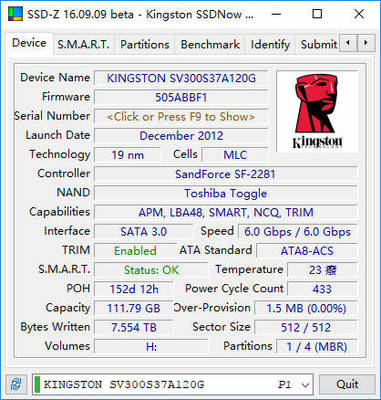
Task: Click the ATA standard value ATA8-ACS
Action: [x=307, y=251]
